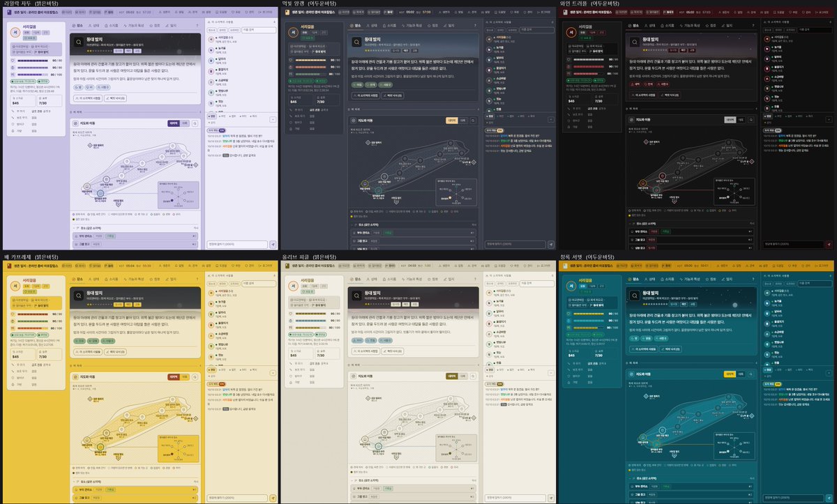Switch map to 대륙 in 올리브 피클 panel
This screenshot has height=504, width=837.
tap(462, 376)
